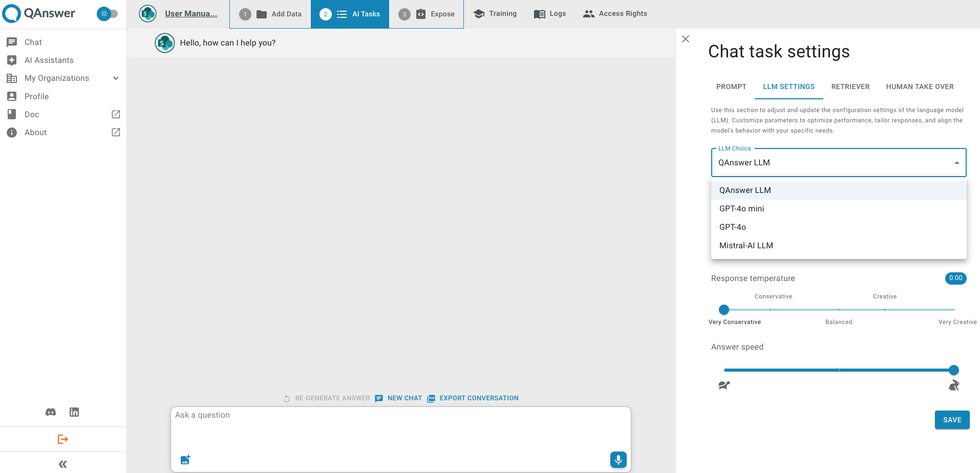Click the orange logout icon

[x=63, y=439]
